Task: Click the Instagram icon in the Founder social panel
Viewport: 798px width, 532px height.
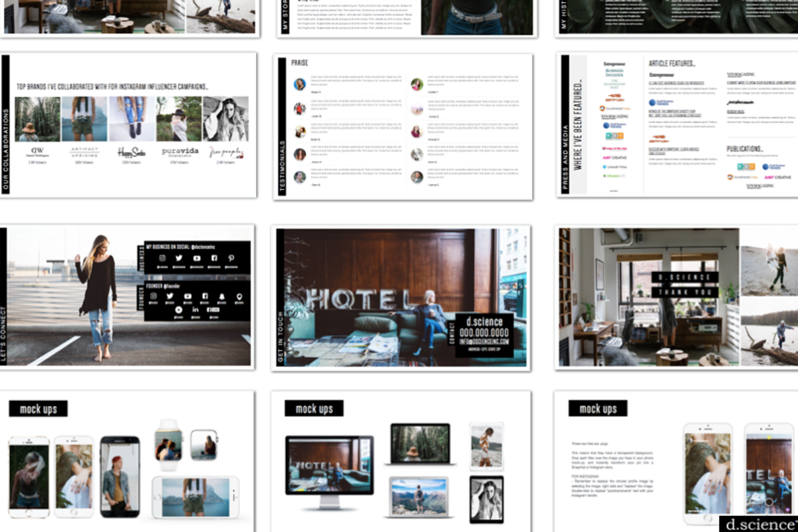Action: click(153, 296)
